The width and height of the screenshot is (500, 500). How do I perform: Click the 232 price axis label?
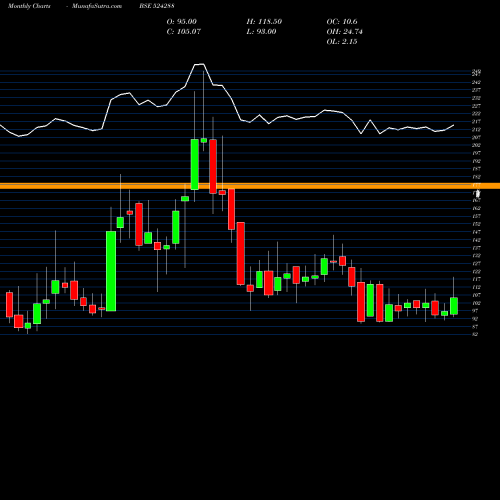(x=476, y=98)
